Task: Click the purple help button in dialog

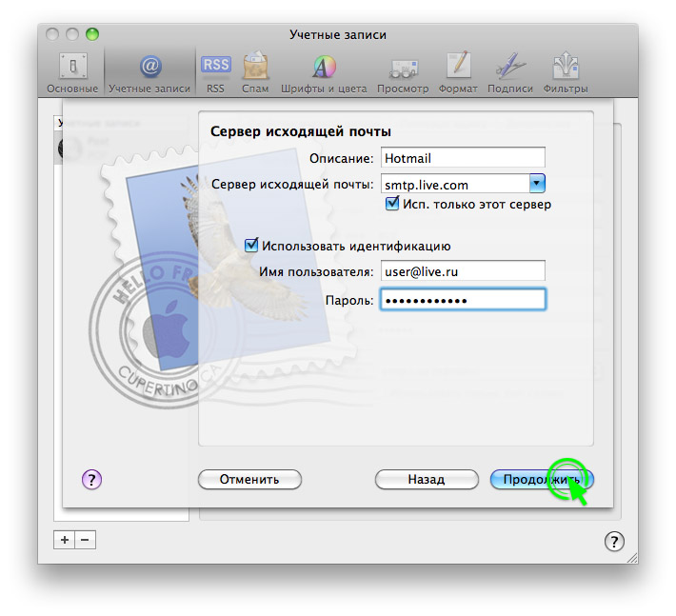Action: (92, 479)
